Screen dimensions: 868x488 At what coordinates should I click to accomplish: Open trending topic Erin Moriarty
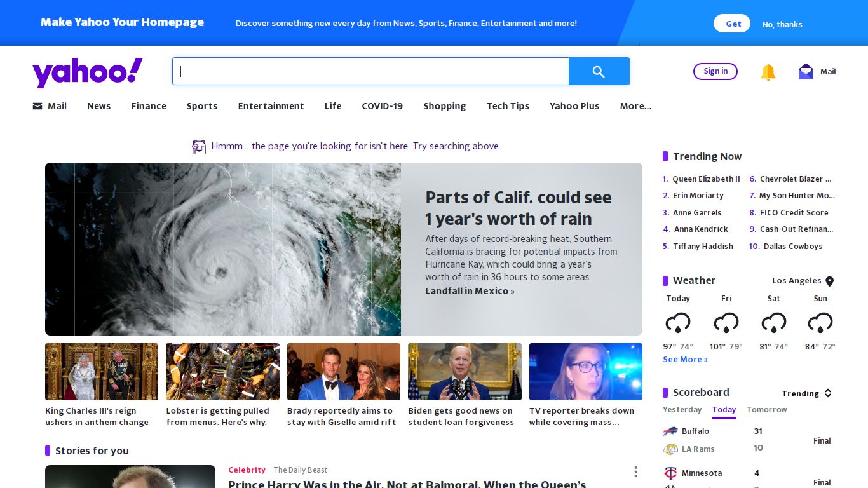pyautogui.click(x=698, y=196)
